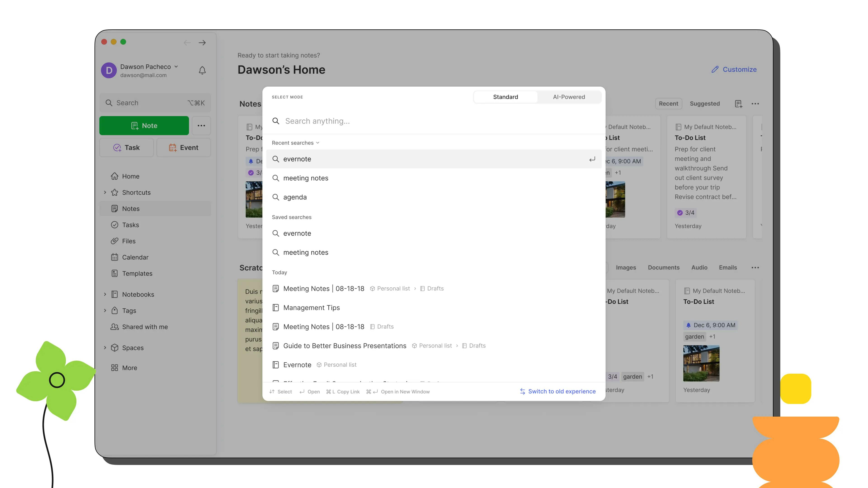
Task: Click the Personal list breadcrumb on Evernote row
Action: point(337,365)
